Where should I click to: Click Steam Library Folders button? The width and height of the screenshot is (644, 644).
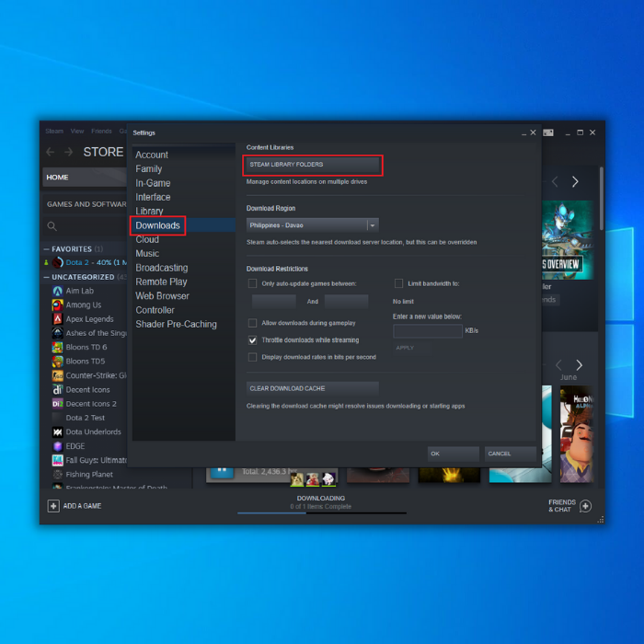313,165
